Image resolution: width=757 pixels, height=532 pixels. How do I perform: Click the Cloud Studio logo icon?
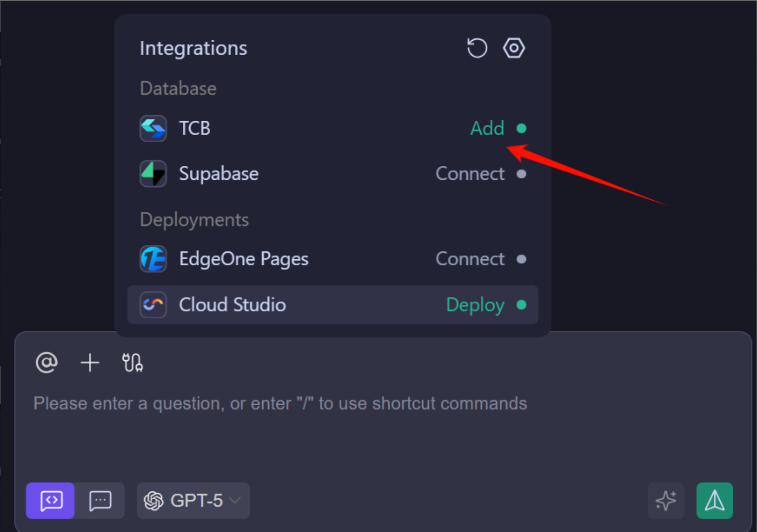[x=153, y=304]
